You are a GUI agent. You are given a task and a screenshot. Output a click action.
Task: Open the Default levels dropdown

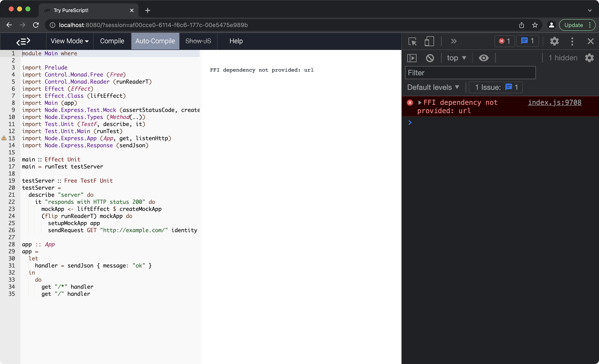[433, 87]
